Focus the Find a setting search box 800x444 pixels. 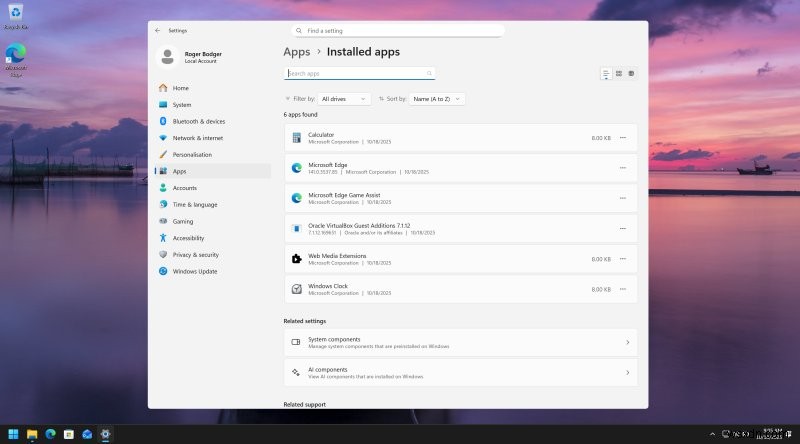click(x=398, y=31)
